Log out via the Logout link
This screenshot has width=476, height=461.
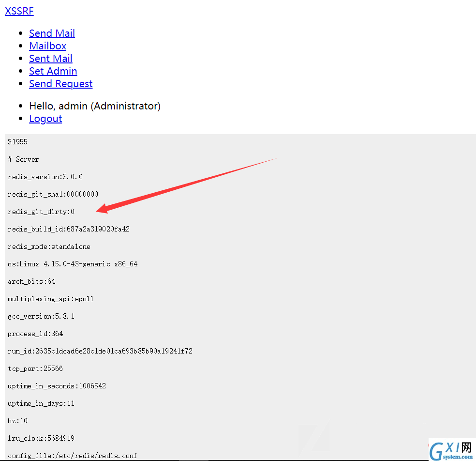tap(45, 119)
